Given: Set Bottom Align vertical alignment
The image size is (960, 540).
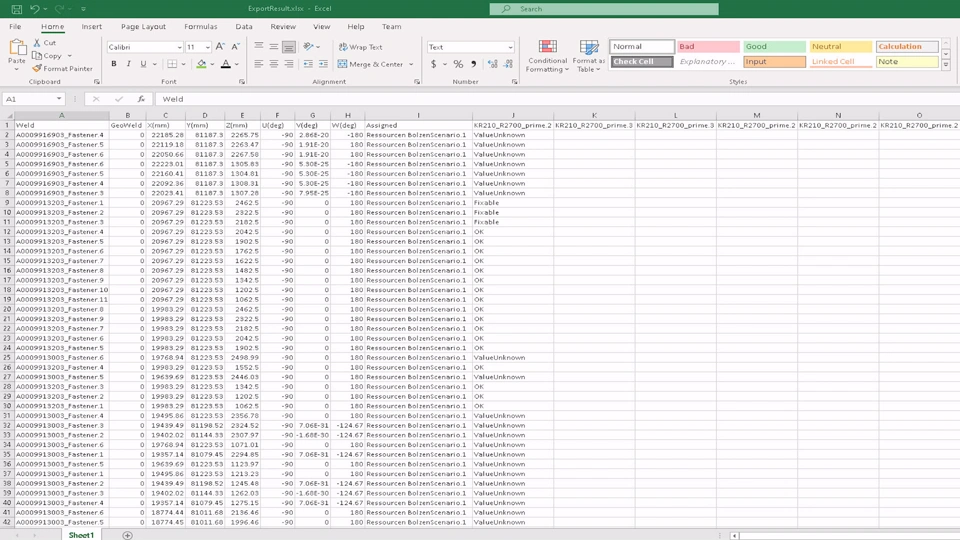Looking at the screenshot, I should click(x=289, y=47).
